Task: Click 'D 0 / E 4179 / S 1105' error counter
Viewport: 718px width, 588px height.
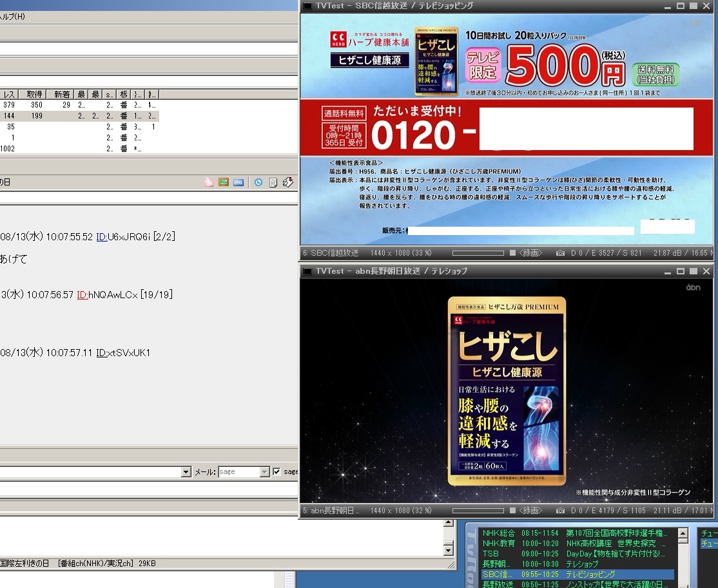Action: click(608, 510)
